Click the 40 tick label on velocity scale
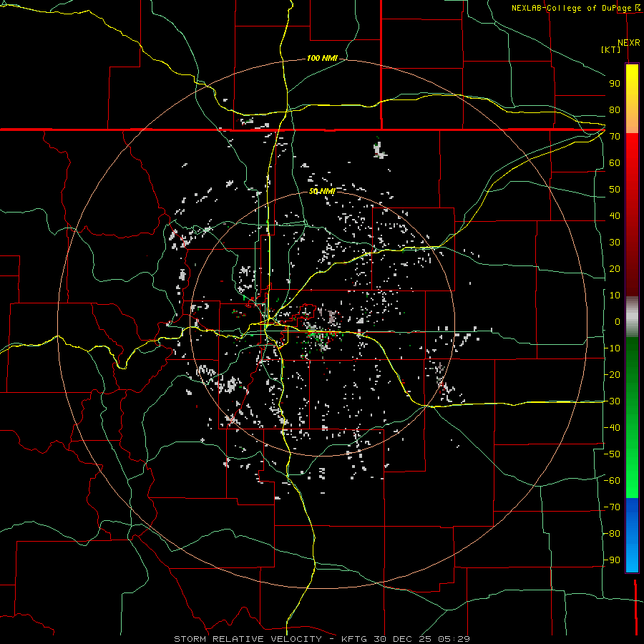644x644 pixels. (x=615, y=216)
